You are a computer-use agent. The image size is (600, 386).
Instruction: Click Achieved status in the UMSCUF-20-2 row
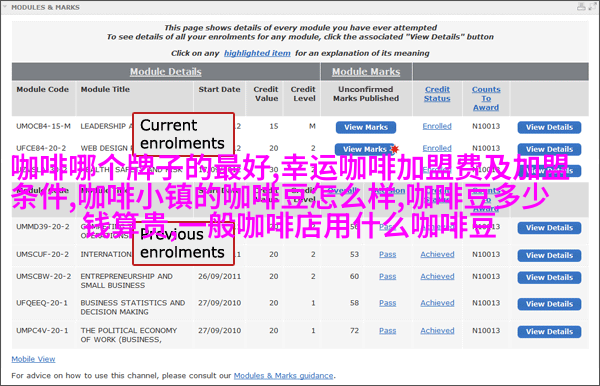click(437, 254)
